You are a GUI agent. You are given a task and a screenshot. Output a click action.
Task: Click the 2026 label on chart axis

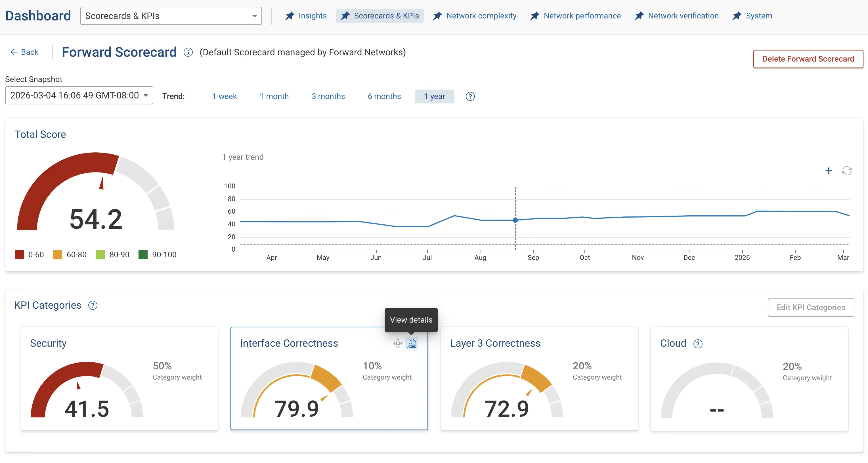coord(742,258)
